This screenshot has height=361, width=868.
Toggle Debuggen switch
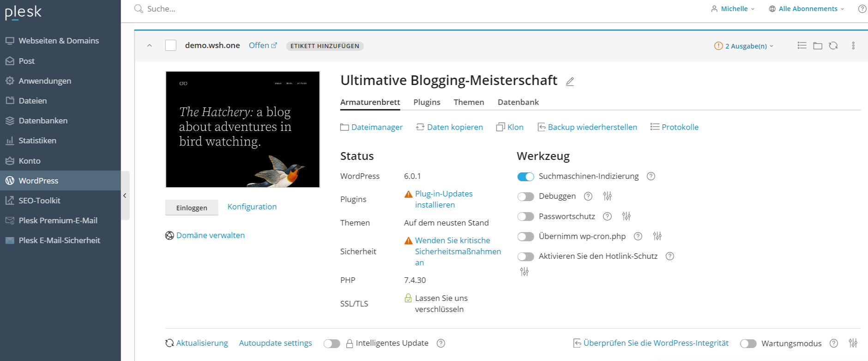click(x=525, y=196)
